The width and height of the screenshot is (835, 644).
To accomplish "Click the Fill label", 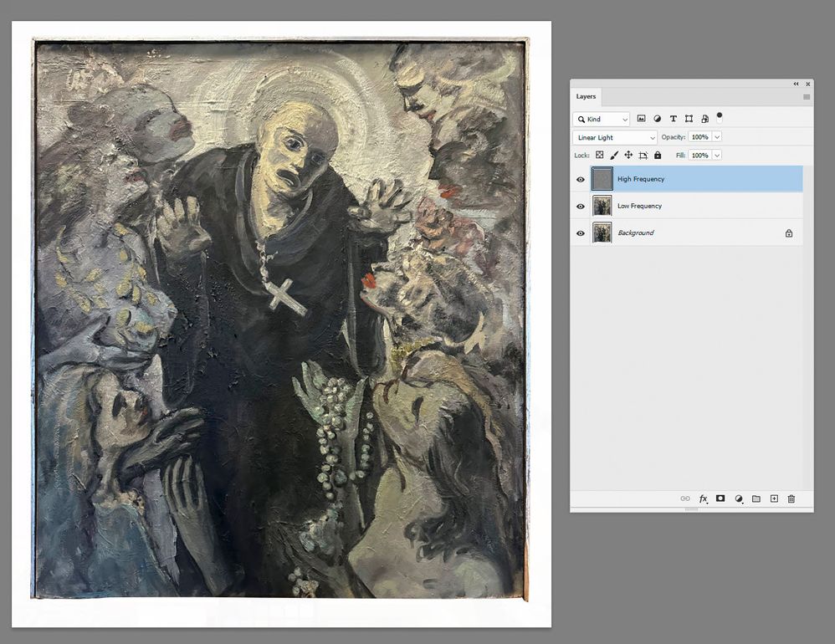I will click(680, 156).
